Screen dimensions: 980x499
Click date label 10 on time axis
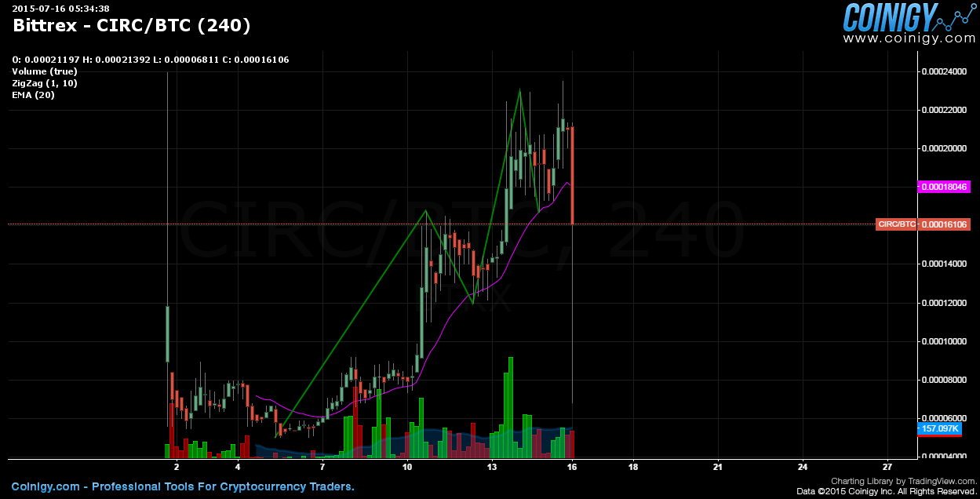click(407, 467)
